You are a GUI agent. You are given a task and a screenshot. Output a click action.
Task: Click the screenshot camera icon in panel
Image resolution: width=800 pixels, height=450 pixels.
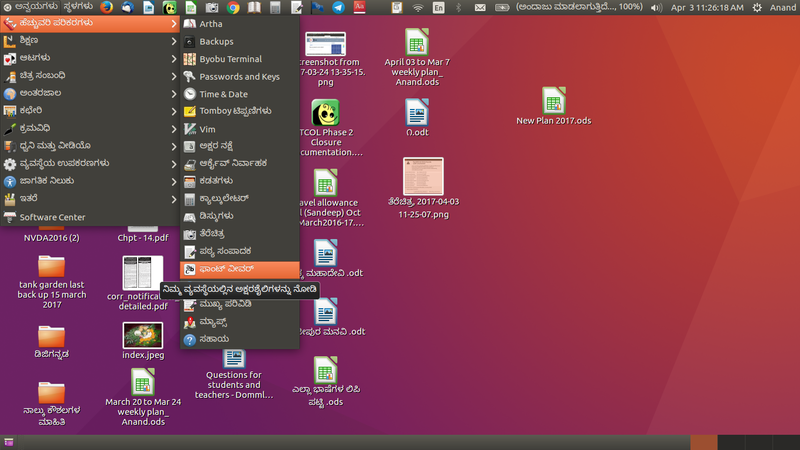(x=212, y=7)
